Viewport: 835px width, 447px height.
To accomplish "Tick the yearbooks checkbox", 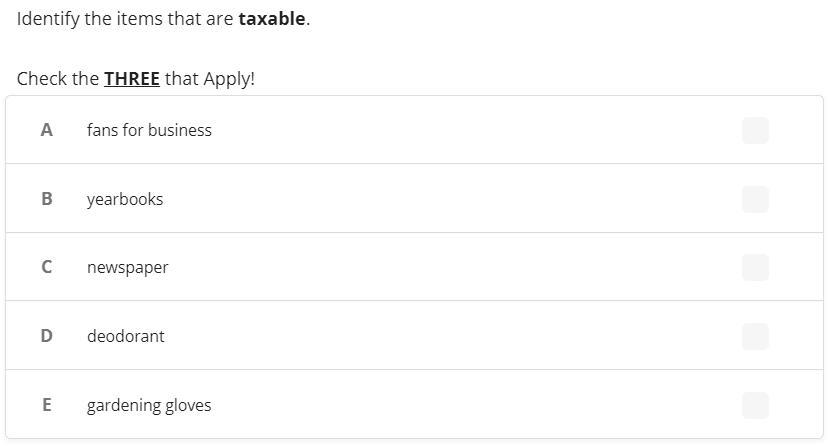I will coord(755,199).
